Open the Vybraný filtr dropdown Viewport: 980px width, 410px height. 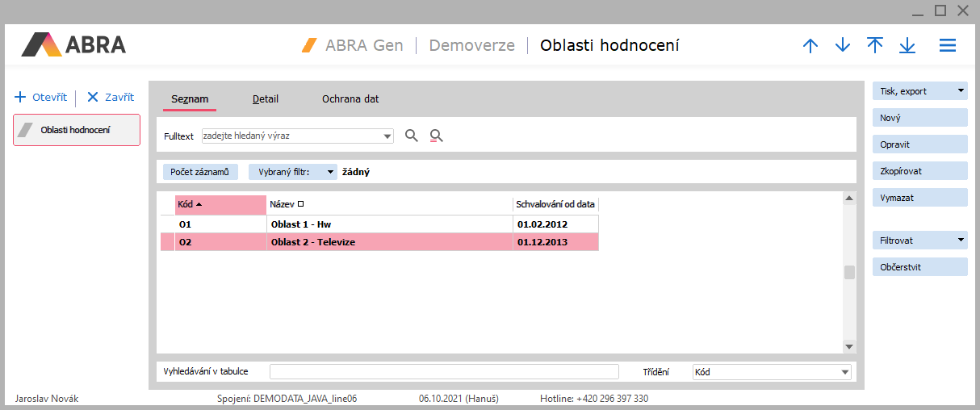331,172
